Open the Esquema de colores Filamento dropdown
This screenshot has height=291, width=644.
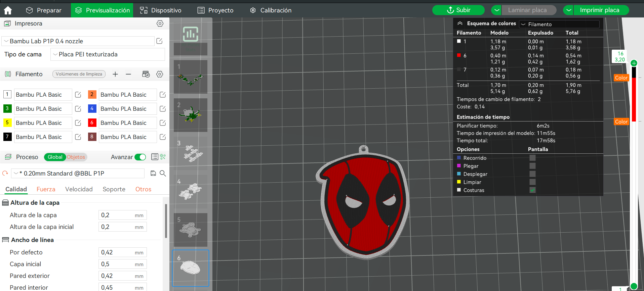point(559,24)
